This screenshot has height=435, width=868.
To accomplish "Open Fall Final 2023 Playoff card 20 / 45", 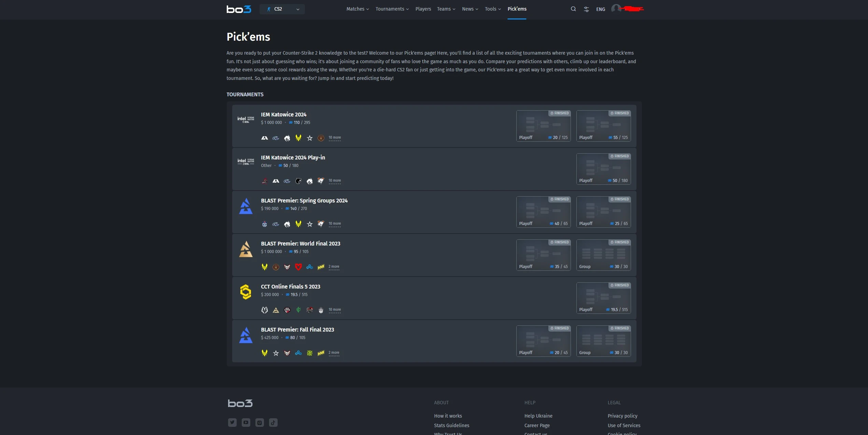I will point(543,341).
